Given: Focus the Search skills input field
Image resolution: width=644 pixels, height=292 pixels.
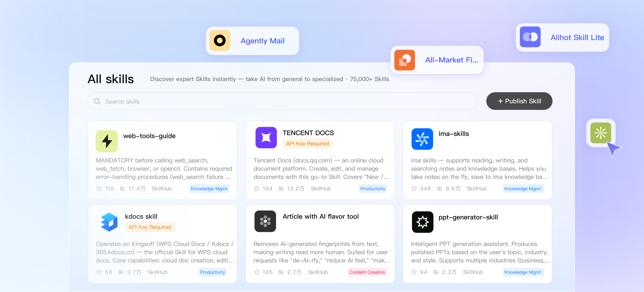Looking at the screenshot, I should [282, 101].
